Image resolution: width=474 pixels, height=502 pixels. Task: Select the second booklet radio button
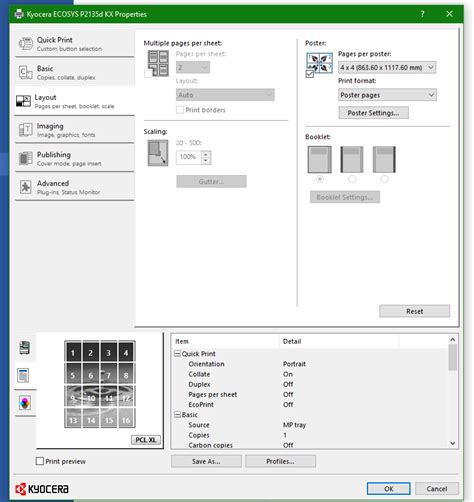pyautogui.click(x=352, y=179)
